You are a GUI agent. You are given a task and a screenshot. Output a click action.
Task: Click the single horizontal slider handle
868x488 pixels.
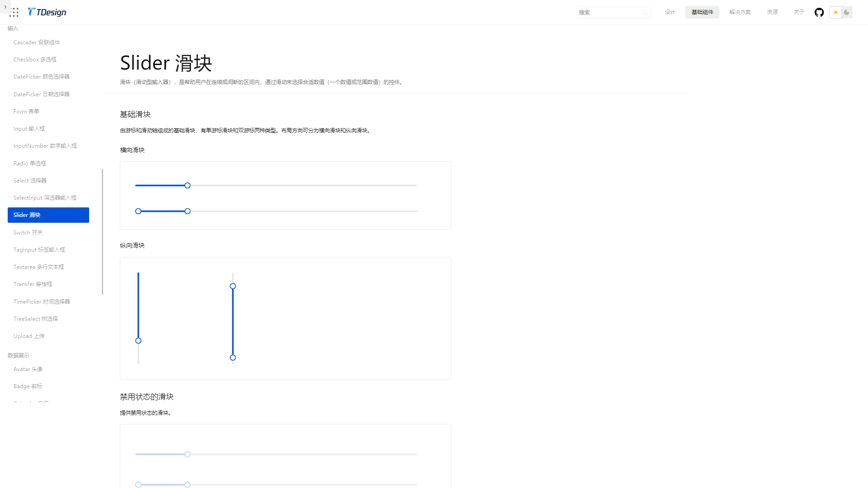tap(188, 185)
